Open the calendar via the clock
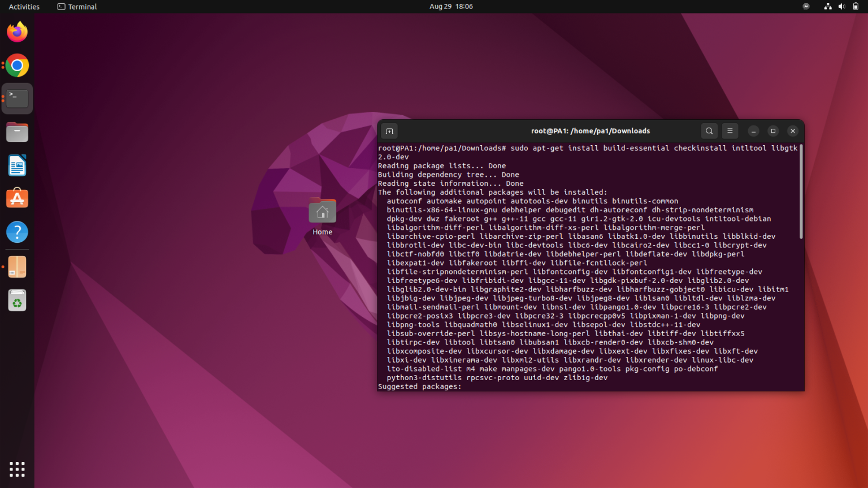This screenshot has height=488, width=868. (x=450, y=6)
